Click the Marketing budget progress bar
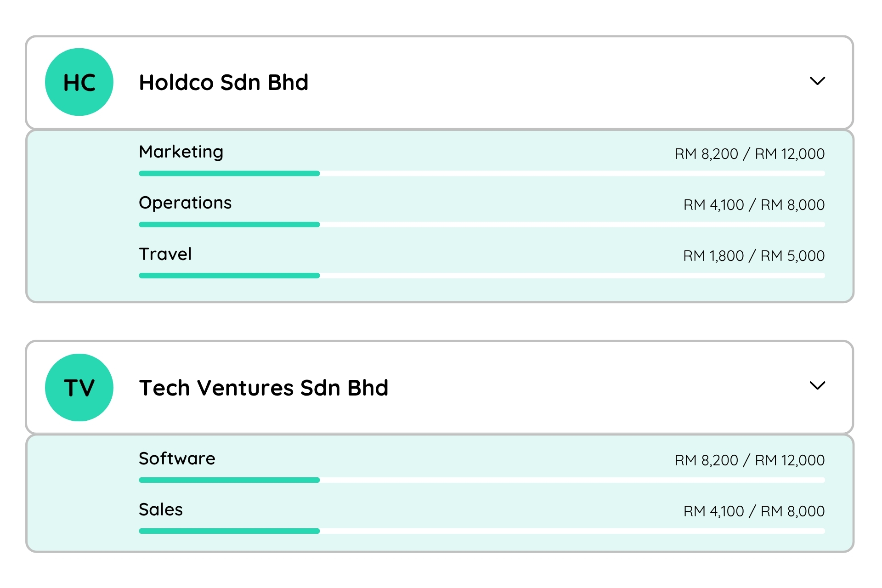Image resolution: width=882 pixels, height=588 pixels. point(481,174)
